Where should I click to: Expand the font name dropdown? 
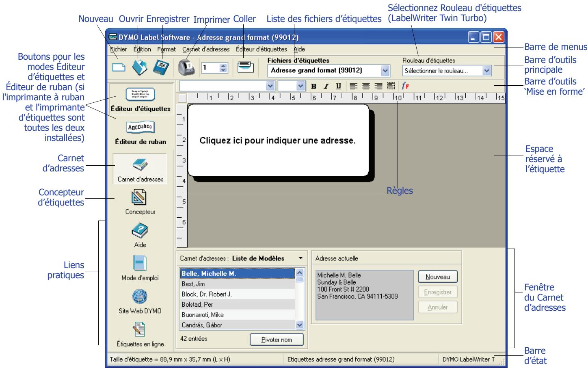(270, 86)
